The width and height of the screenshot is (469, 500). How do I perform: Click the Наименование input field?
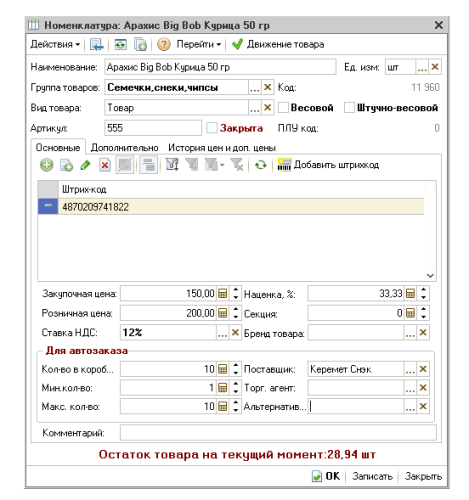pos(220,67)
